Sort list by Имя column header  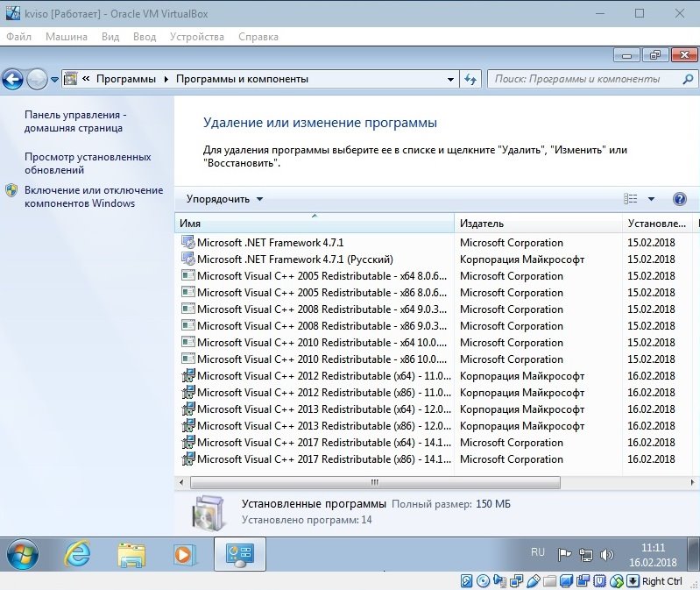[x=315, y=223]
